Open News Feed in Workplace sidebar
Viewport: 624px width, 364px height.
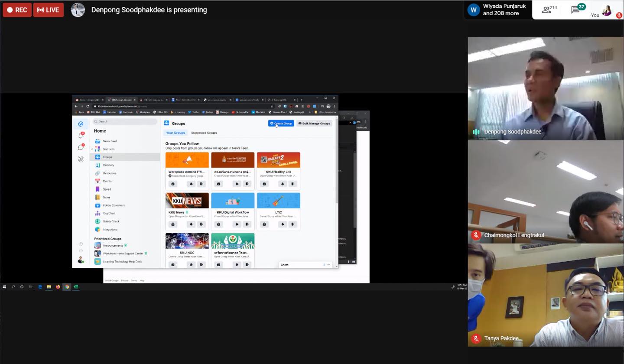pyautogui.click(x=125, y=141)
